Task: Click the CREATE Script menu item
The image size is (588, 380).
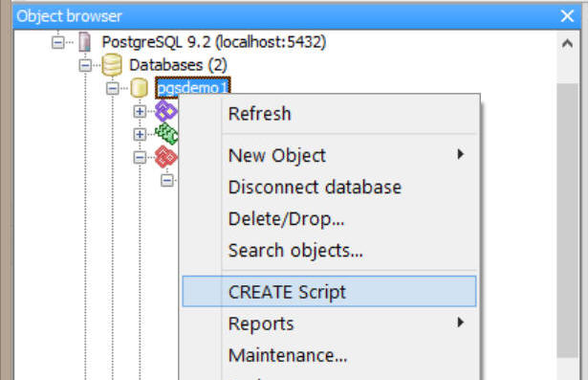Action: click(x=329, y=291)
